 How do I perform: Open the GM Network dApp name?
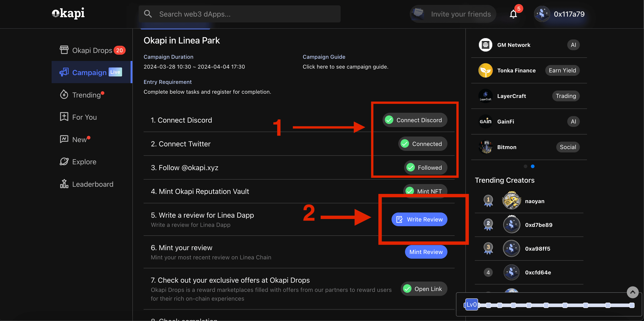click(513, 45)
